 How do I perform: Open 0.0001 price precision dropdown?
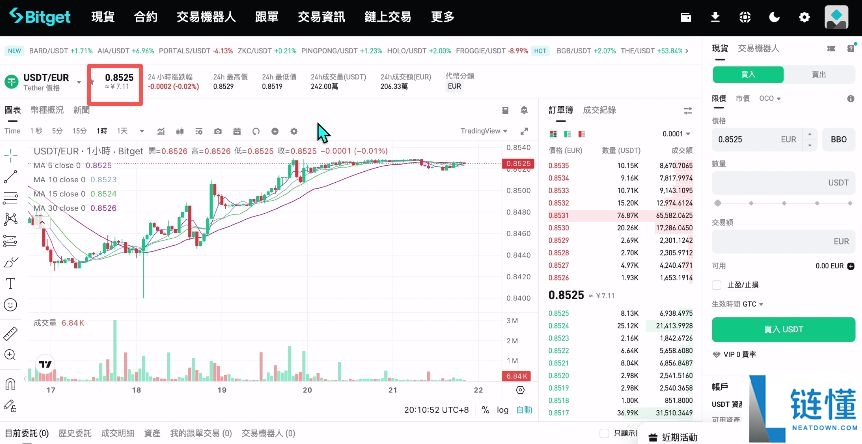click(x=676, y=134)
